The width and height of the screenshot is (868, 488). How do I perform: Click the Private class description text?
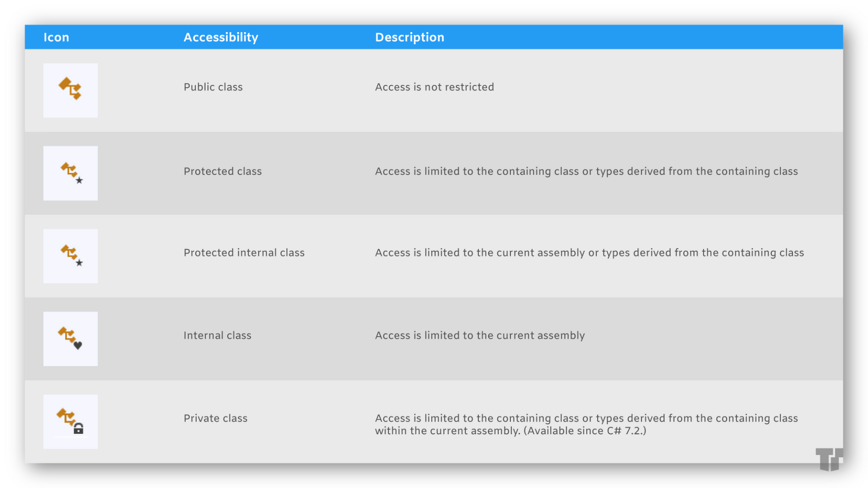[x=587, y=424]
